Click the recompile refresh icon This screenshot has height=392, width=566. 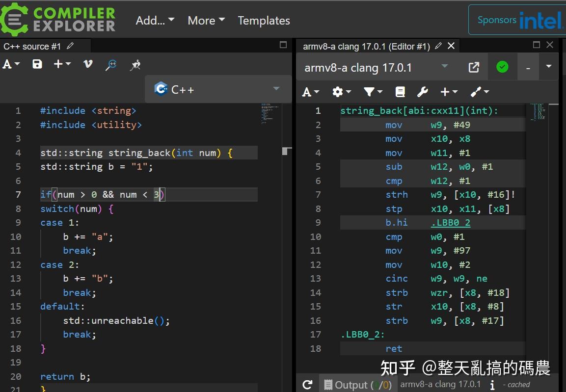click(x=307, y=385)
